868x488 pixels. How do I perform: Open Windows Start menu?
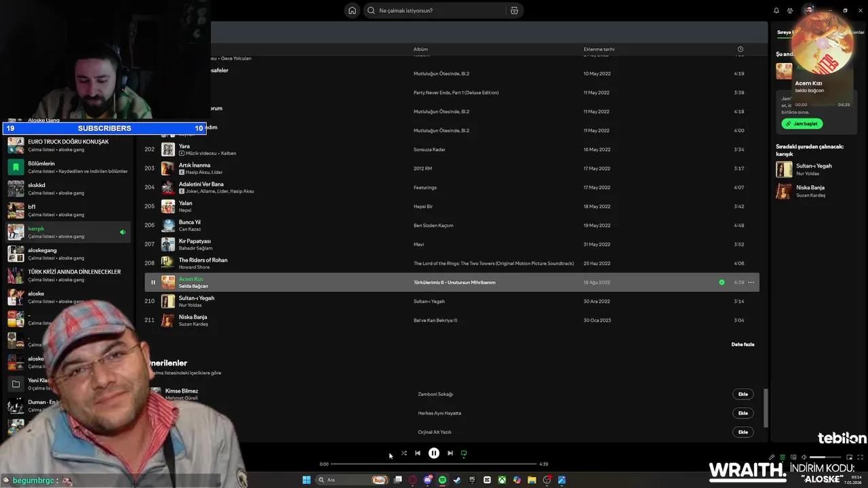click(307, 480)
